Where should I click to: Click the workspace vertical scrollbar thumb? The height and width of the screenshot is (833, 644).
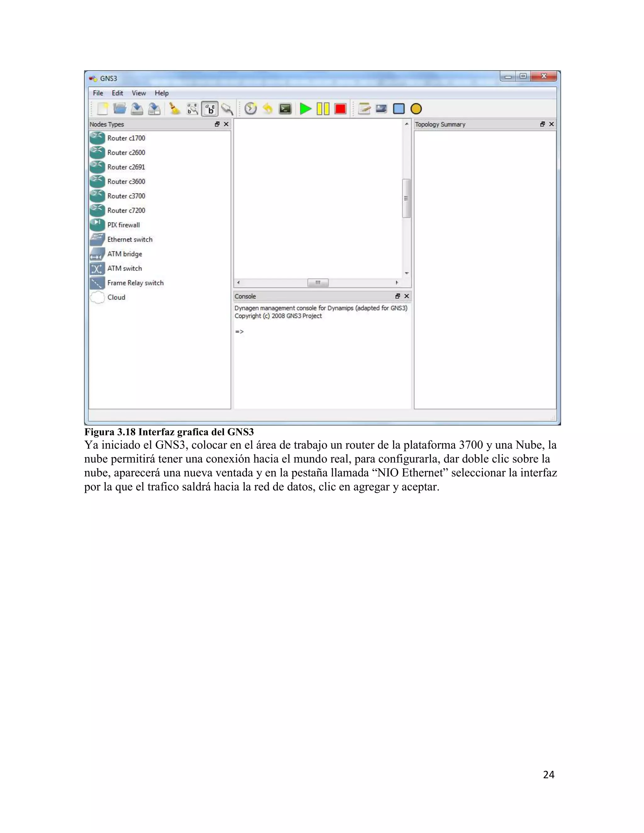[406, 198]
